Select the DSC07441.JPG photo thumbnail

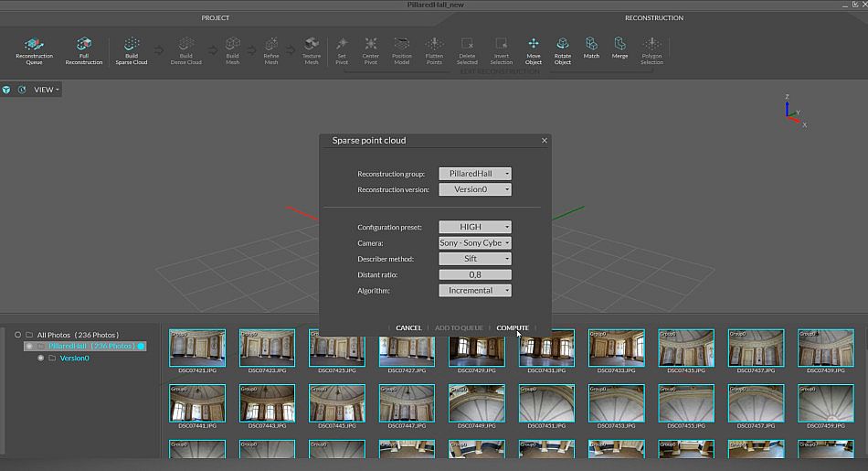pos(197,403)
